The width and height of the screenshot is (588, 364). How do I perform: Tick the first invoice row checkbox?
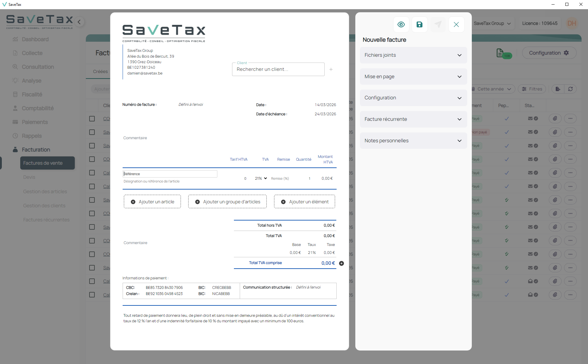92,119
